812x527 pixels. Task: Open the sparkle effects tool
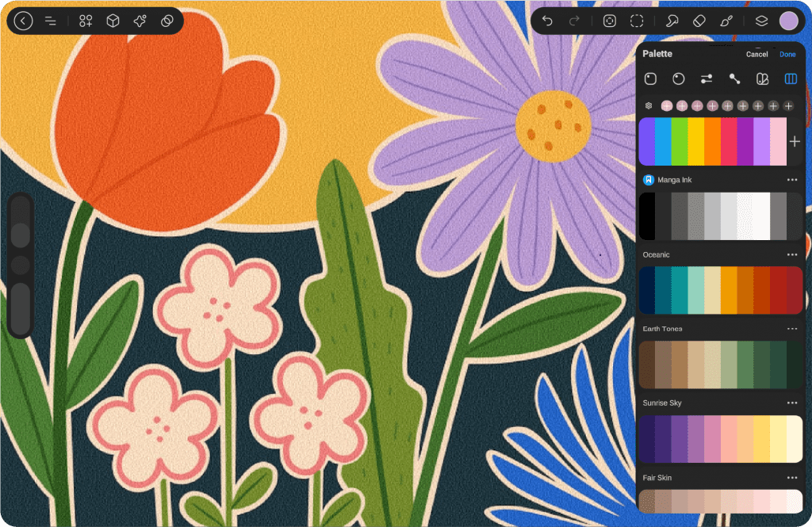(140, 21)
